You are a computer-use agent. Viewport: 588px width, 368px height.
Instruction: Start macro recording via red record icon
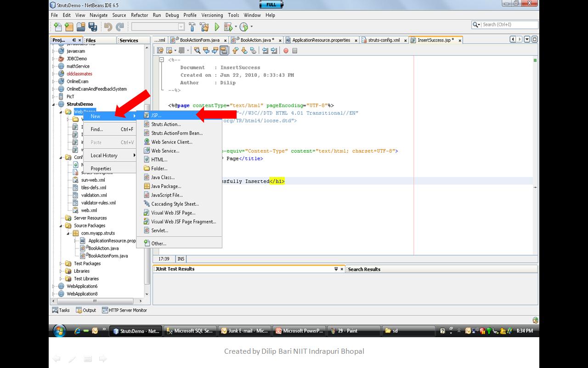[x=287, y=51]
